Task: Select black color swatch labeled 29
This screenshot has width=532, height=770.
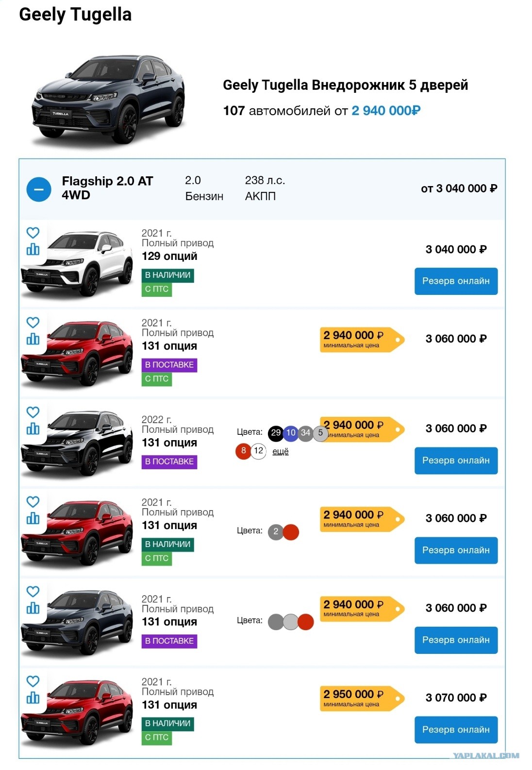Action: pyautogui.click(x=276, y=432)
